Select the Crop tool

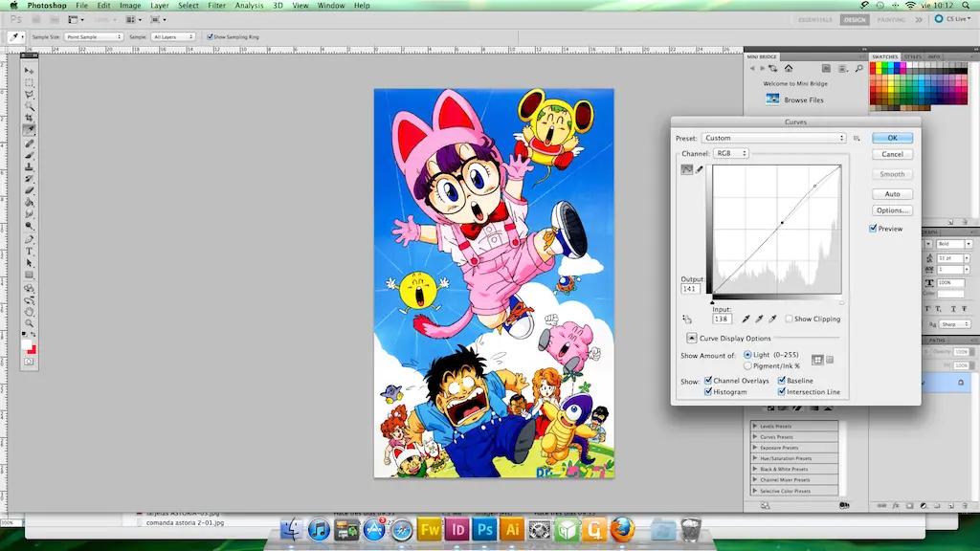coord(29,118)
